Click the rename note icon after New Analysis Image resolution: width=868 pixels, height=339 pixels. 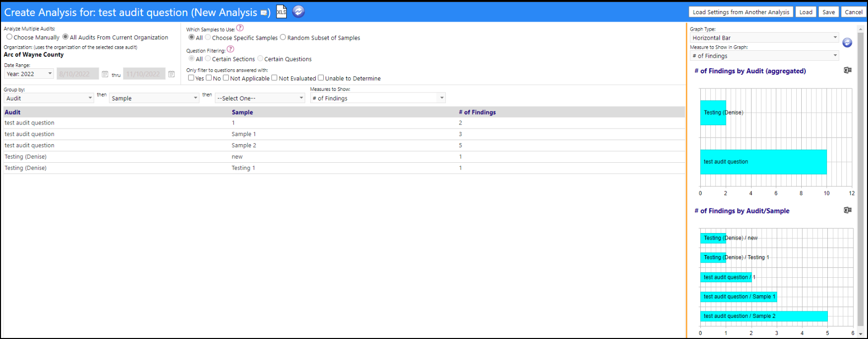click(264, 13)
